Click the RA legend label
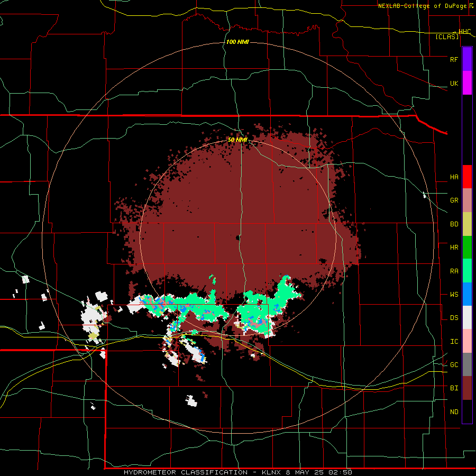 [x=454, y=271]
